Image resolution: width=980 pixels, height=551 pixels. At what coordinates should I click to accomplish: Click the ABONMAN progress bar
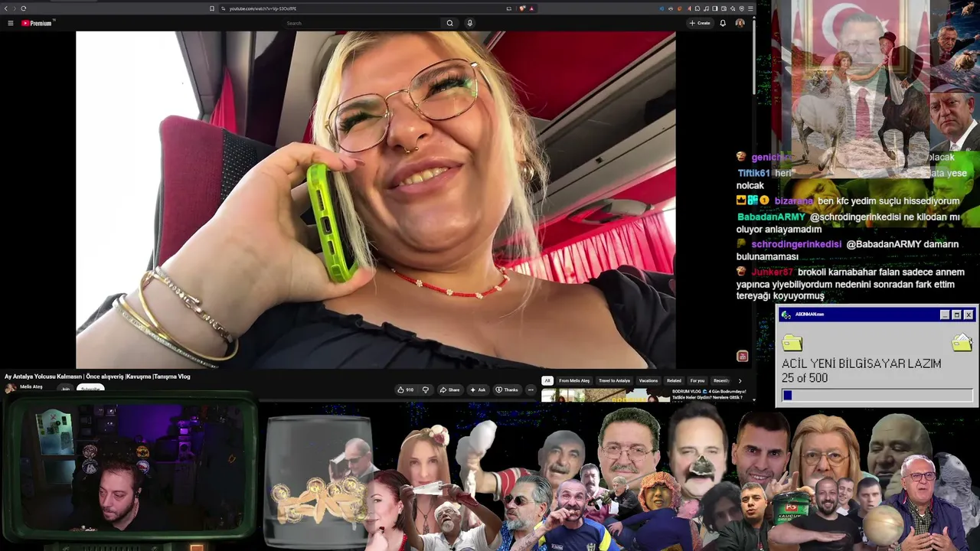point(877,395)
